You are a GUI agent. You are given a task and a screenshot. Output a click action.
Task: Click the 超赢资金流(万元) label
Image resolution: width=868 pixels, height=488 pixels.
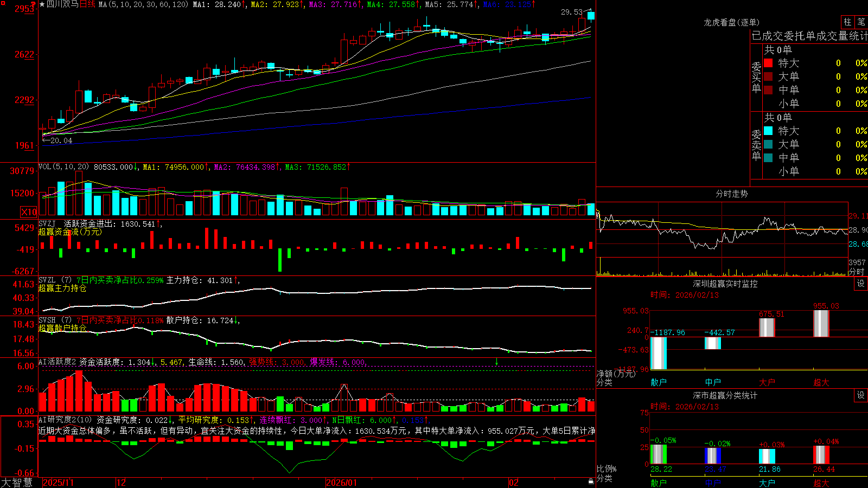coord(70,232)
